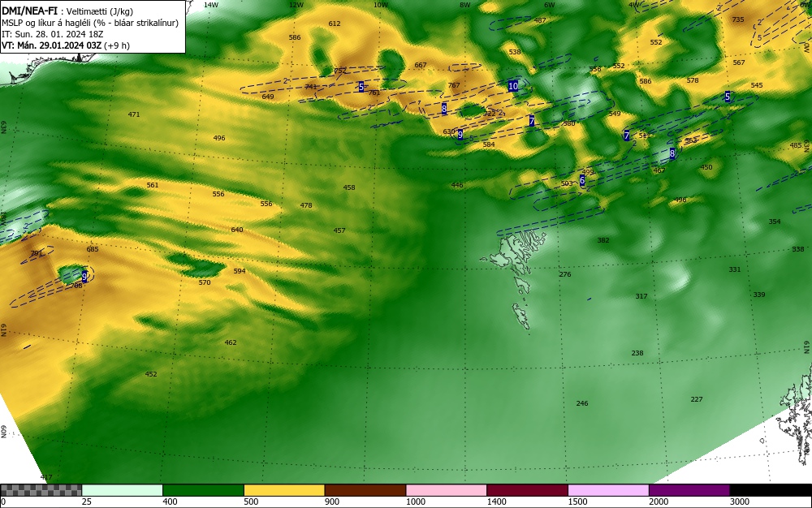Click the CAPE value 735

coord(738,19)
